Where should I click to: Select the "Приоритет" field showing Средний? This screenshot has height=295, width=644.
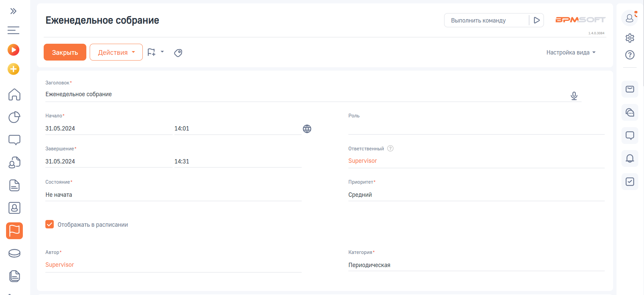(x=476, y=195)
